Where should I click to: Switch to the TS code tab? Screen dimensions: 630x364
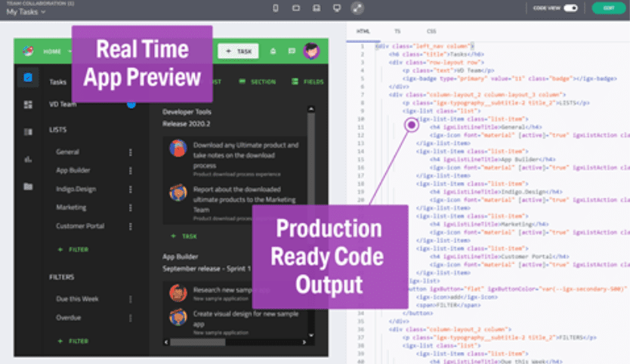[397, 31]
